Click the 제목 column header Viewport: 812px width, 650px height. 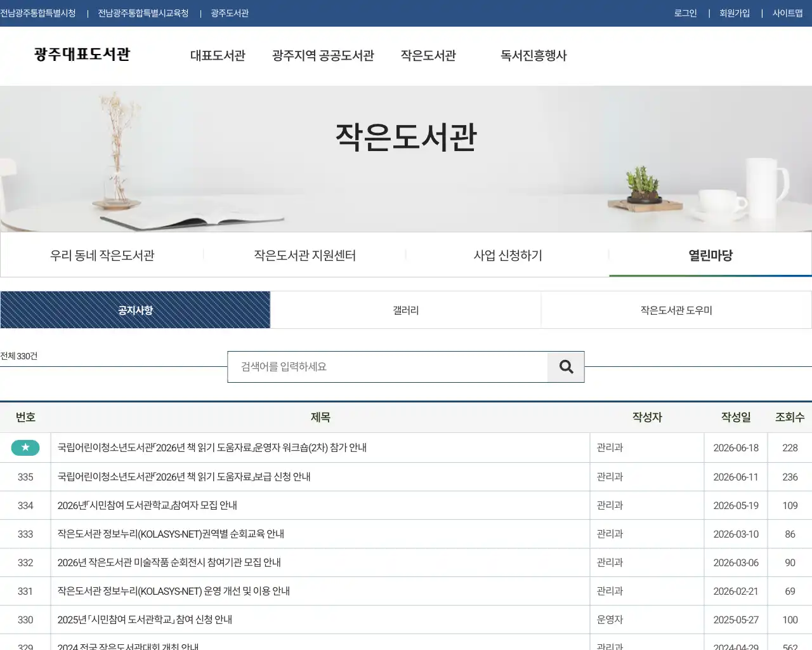pyautogui.click(x=320, y=417)
